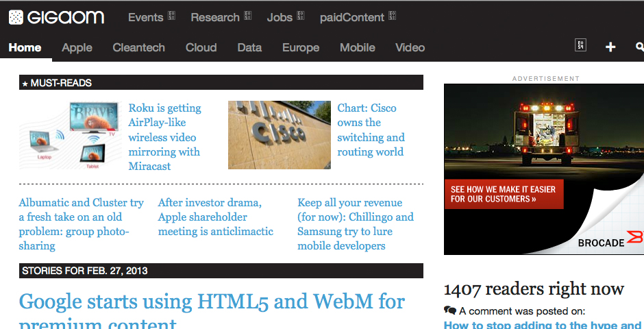Expand the glyph next to Events
The height and width of the screenshot is (329, 644).
click(x=171, y=16)
